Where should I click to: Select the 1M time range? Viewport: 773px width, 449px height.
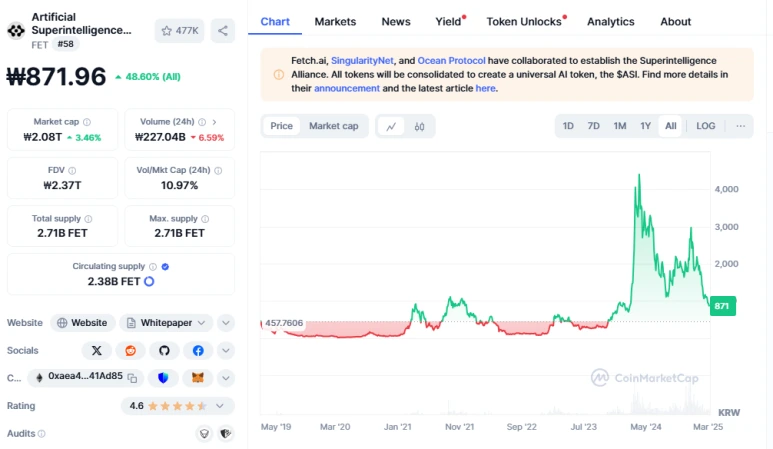pos(620,126)
